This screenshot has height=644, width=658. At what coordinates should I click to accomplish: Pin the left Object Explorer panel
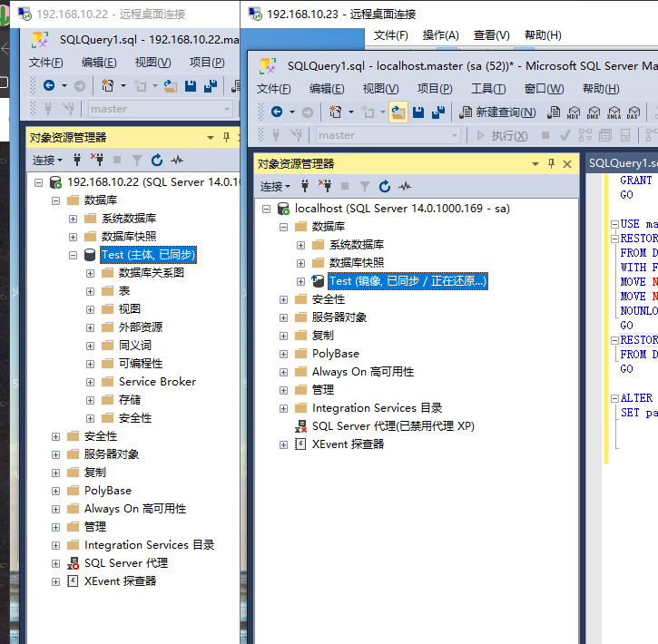226,138
